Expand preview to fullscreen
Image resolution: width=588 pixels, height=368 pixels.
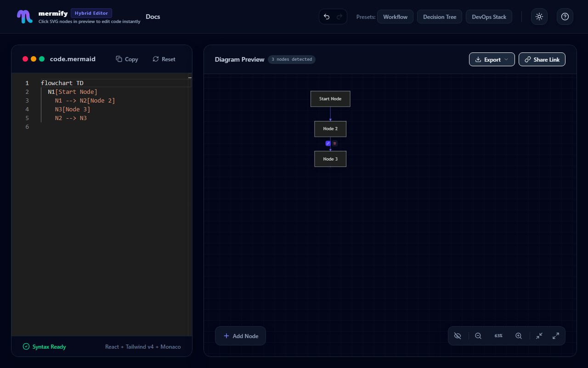(556, 336)
